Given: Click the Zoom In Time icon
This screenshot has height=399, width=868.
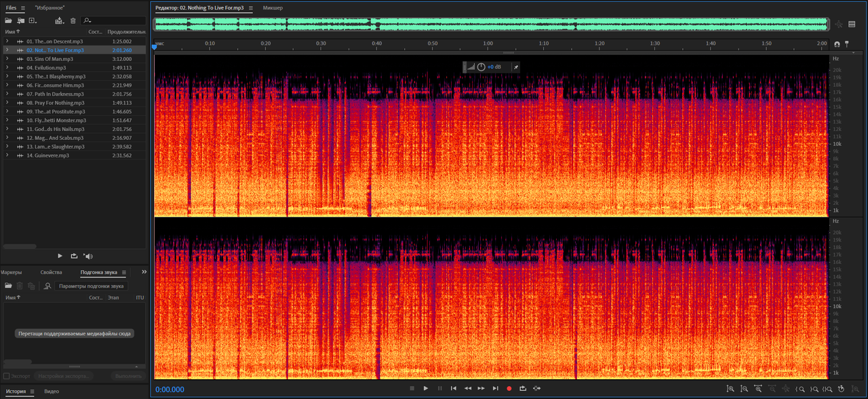Looking at the screenshot, I should pyautogui.click(x=758, y=389).
